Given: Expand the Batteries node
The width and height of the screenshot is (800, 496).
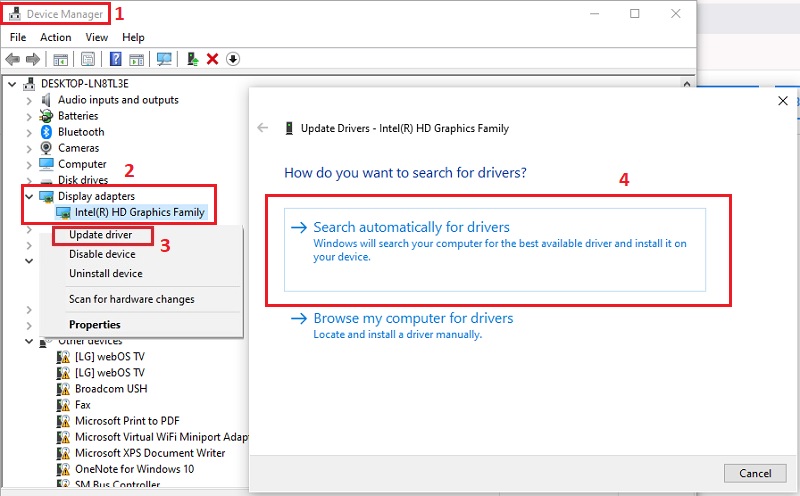Looking at the screenshot, I should [29, 116].
